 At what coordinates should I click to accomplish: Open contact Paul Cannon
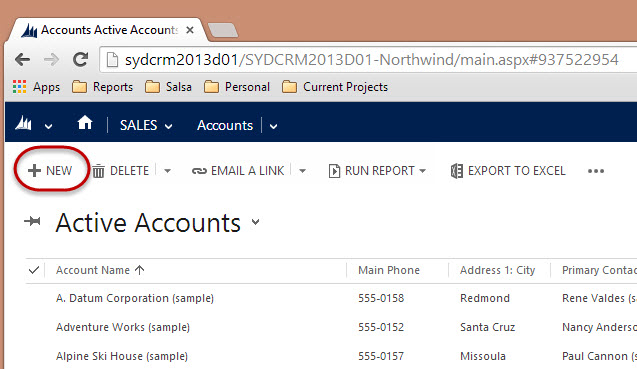(x=599, y=356)
